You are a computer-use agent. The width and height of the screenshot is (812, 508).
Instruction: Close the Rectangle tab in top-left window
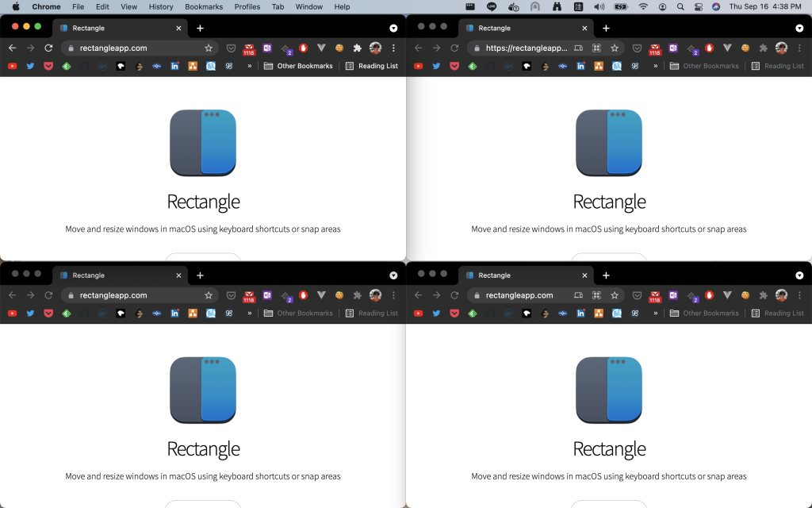point(178,28)
